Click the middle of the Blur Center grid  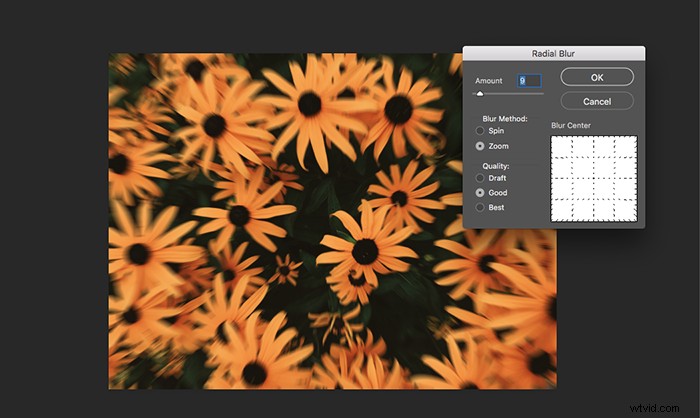[594, 178]
